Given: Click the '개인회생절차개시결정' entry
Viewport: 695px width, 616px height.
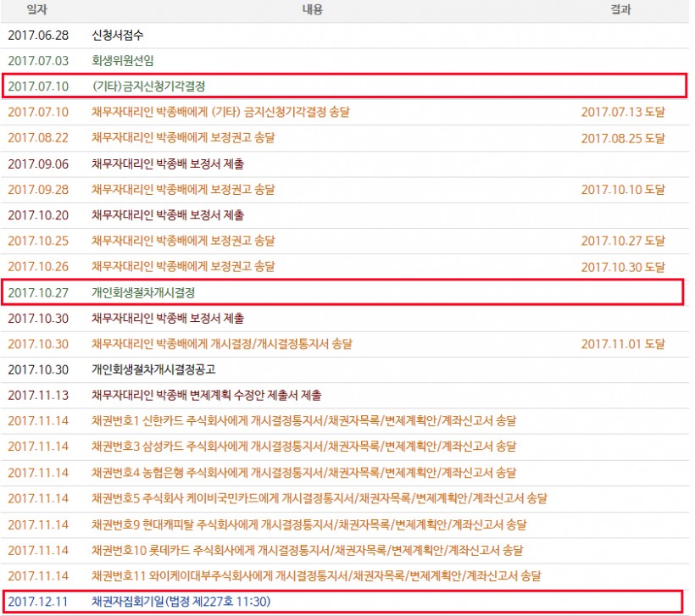Looking at the screenshot, I should click(x=143, y=292).
